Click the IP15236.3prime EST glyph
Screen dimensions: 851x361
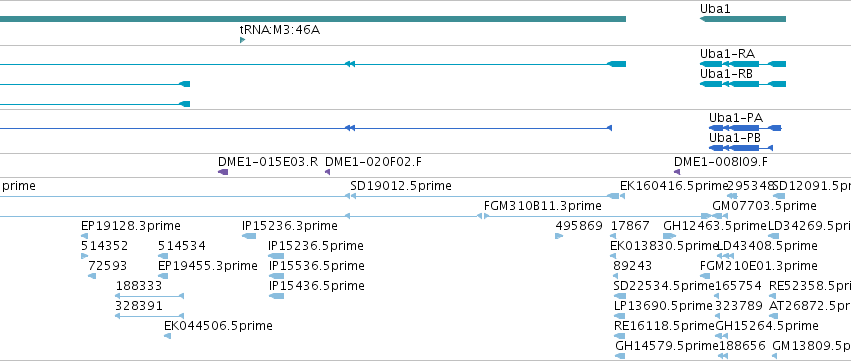click(x=249, y=236)
